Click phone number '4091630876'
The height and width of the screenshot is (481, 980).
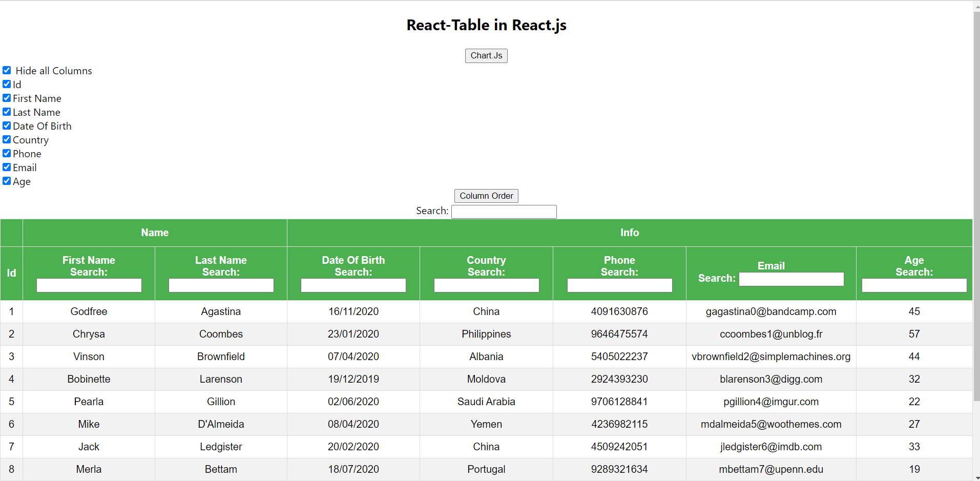(619, 311)
